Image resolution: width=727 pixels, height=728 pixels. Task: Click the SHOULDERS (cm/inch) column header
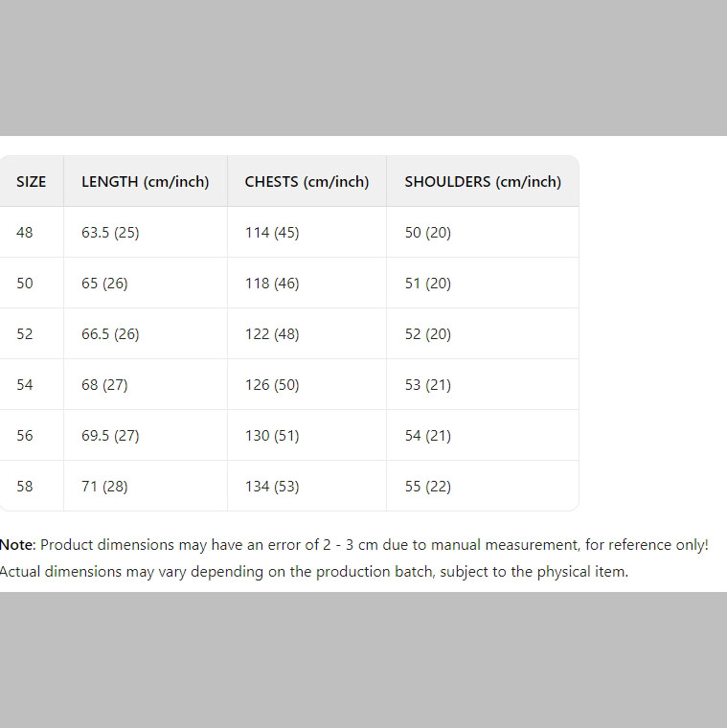[483, 182]
